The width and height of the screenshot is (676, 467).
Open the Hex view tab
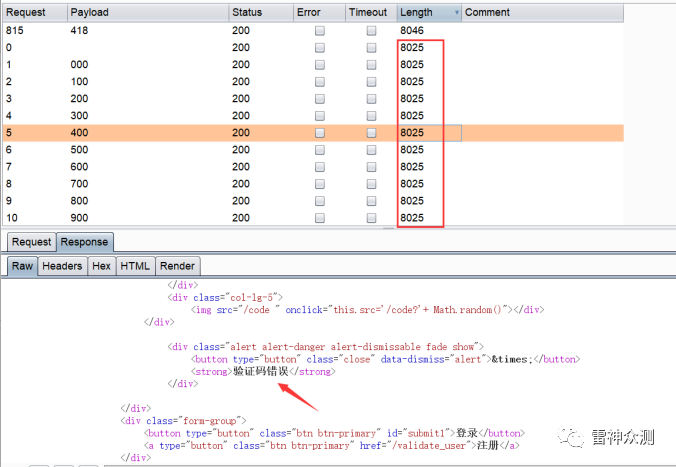coord(101,266)
